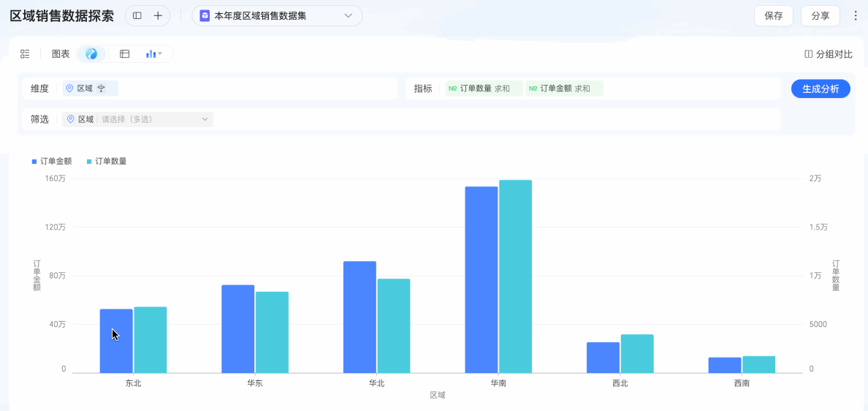Viewport: 868px width, 411px height.
Task: Click drill icon on 区域 dimension chip
Action: point(101,88)
